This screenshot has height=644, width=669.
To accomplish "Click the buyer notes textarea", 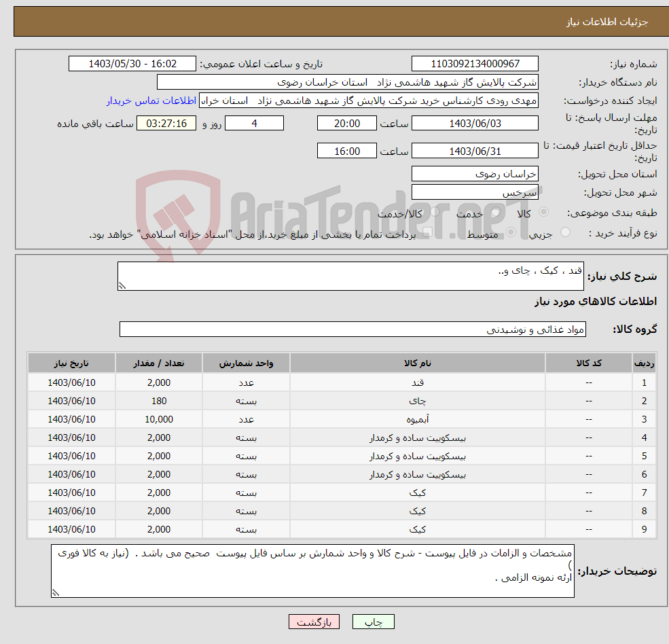I will 312,571.
